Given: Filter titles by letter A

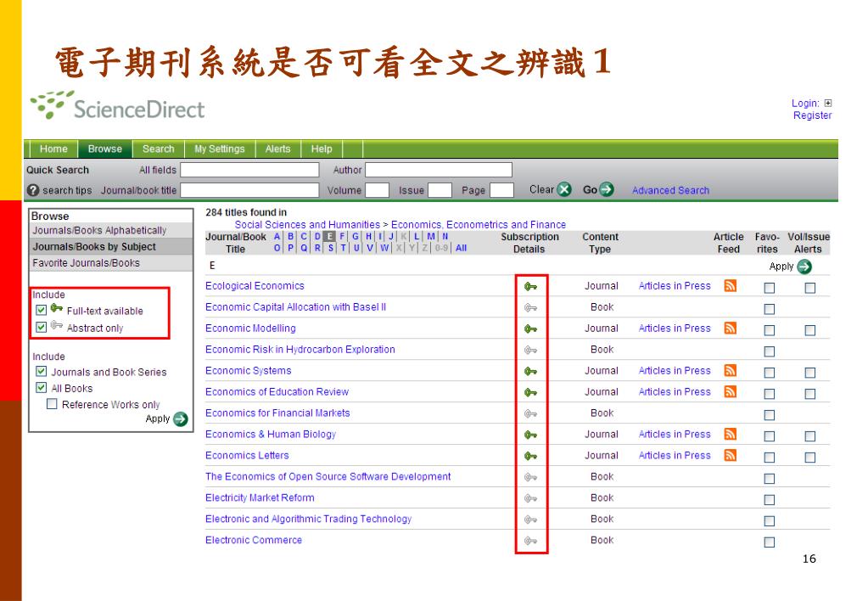Looking at the screenshot, I should (x=277, y=236).
